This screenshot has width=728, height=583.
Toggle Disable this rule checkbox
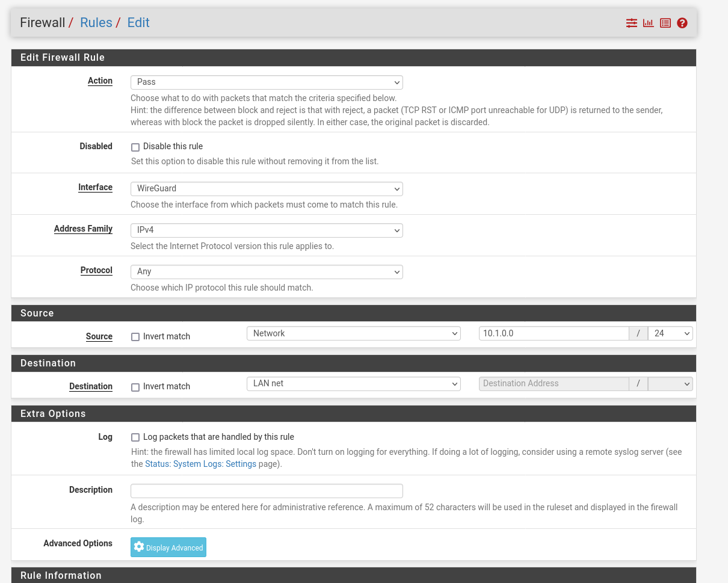[x=135, y=147]
